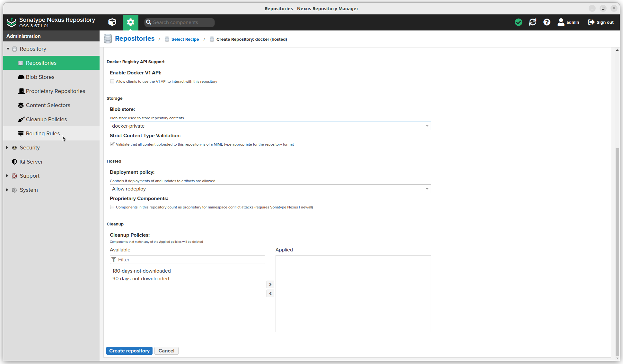Image resolution: width=623 pixels, height=364 pixels.
Task: Click the Sign out link
Action: pyautogui.click(x=605, y=22)
